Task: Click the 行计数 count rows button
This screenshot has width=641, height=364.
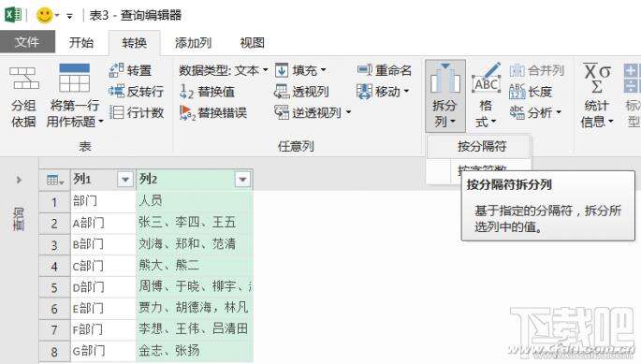Action: [137, 112]
